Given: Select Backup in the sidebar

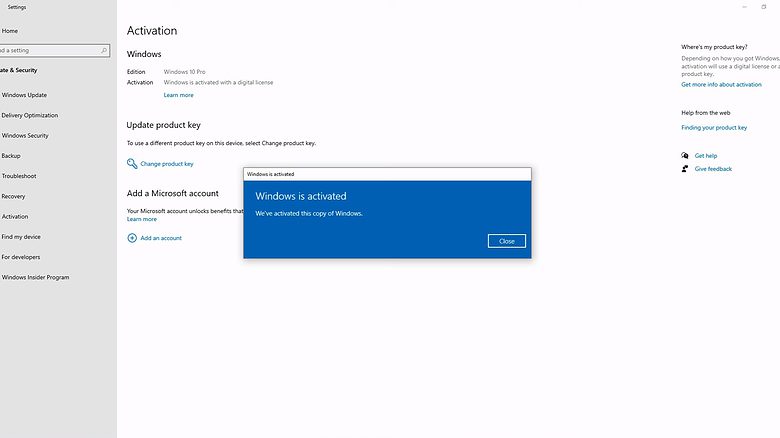Looking at the screenshot, I should click(x=11, y=156).
